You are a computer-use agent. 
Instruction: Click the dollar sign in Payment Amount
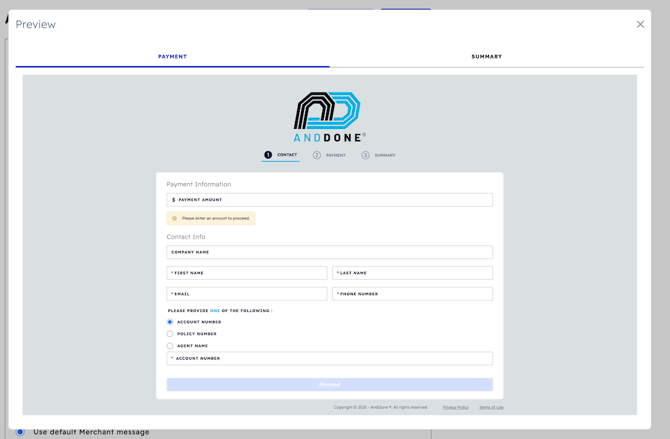[x=173, y=200]
